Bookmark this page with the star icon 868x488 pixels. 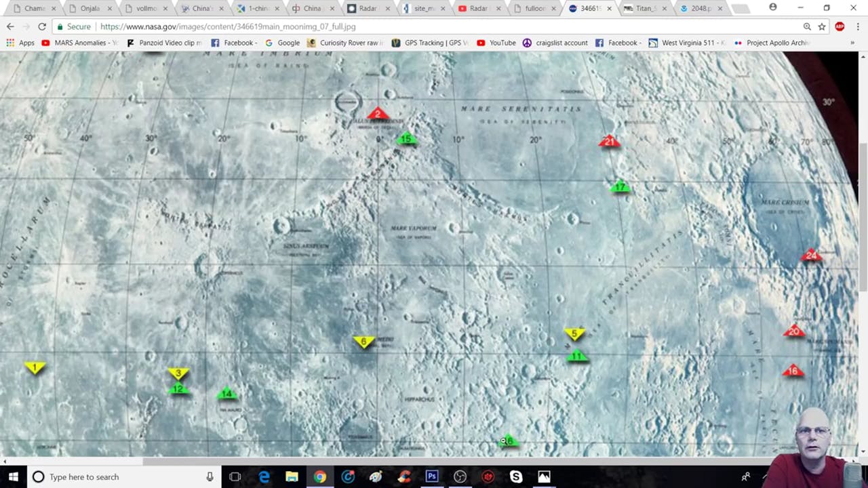click(821, 26)
